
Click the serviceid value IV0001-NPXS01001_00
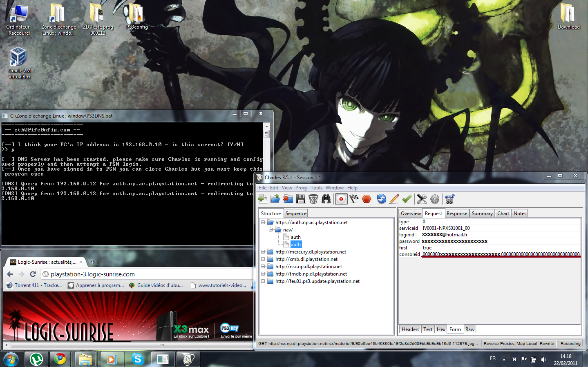(446, 228)
